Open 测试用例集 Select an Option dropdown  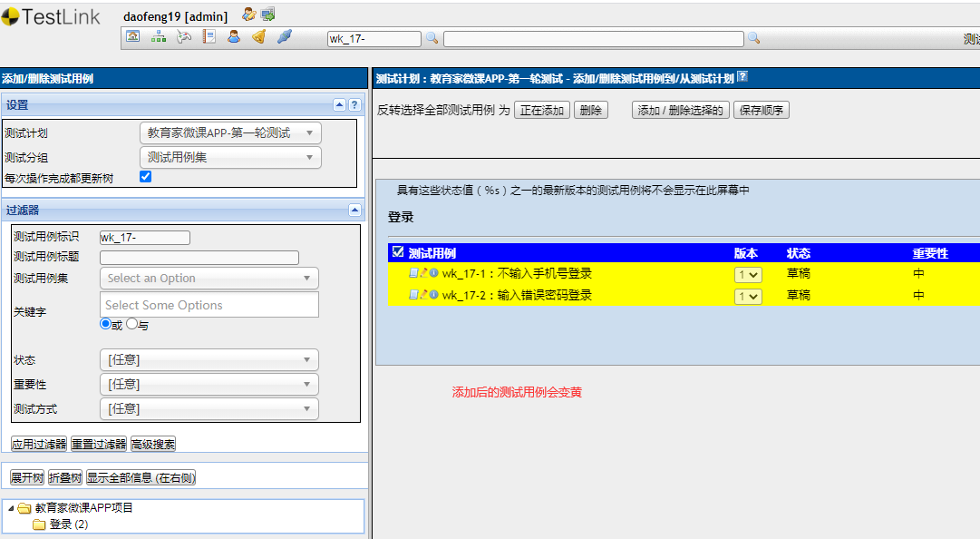coord(209,279)
